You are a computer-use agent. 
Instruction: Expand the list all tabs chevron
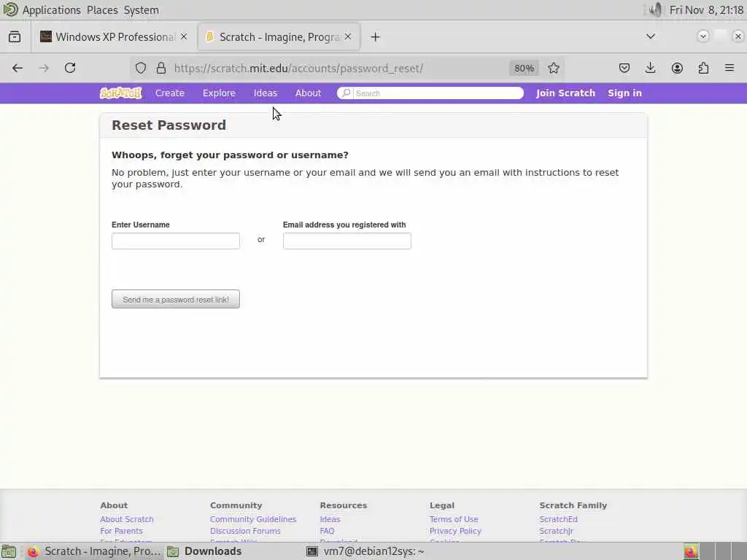tap(650, 36)
